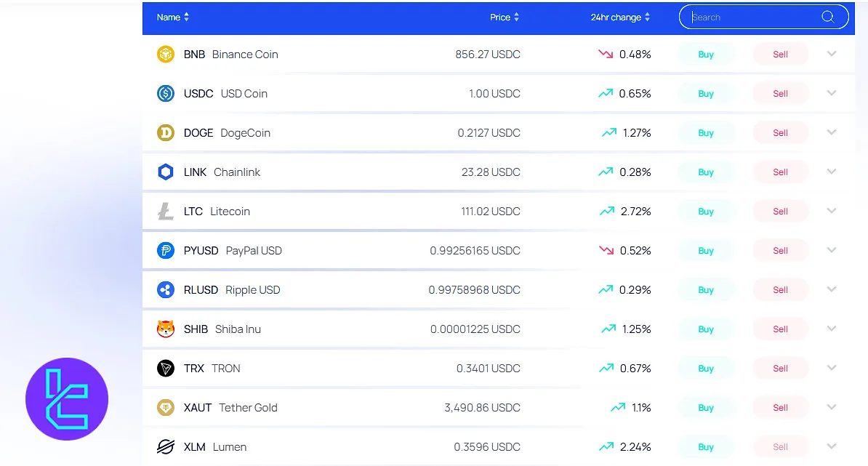This screenshot has height=466, width=868.
Task: Sell USDC USD Coin
Action: [x=781, y=94]
